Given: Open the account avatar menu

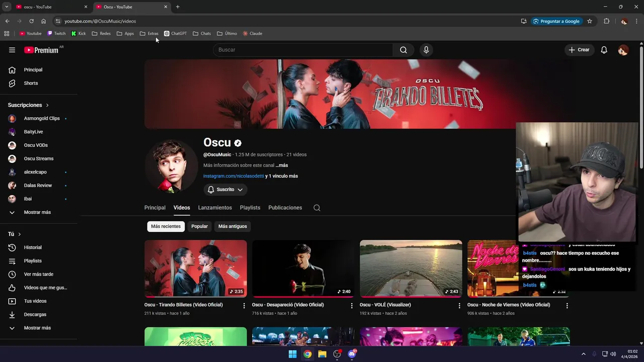Looking at the screenshot, I should pyautogui.click(x=623, y=50).
